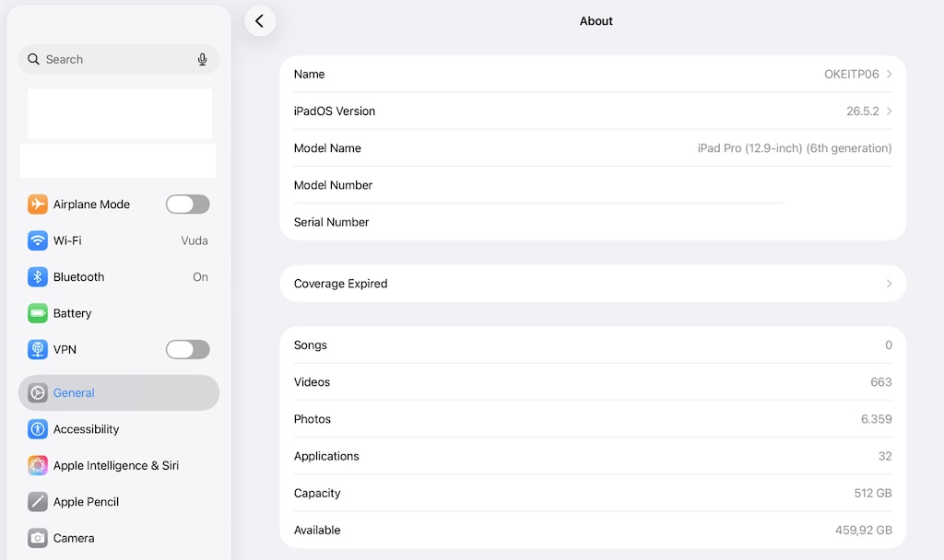944x560 pixels.
Task: Open Wi-Fi settings
Action: pos(119,240)
